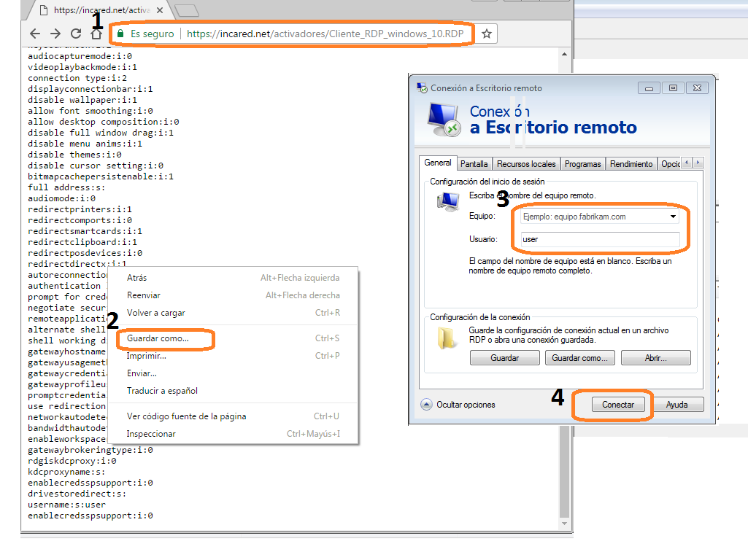Choose 'Inspeccionar' from context menu
Viewport: 748px width, 560px height.
pos(151,434)
